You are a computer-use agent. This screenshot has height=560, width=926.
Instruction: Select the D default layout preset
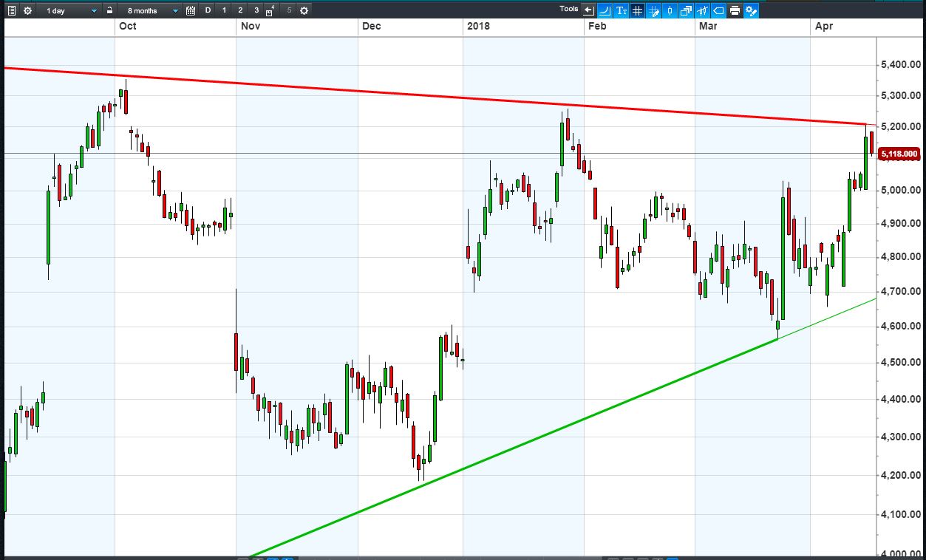208,10
